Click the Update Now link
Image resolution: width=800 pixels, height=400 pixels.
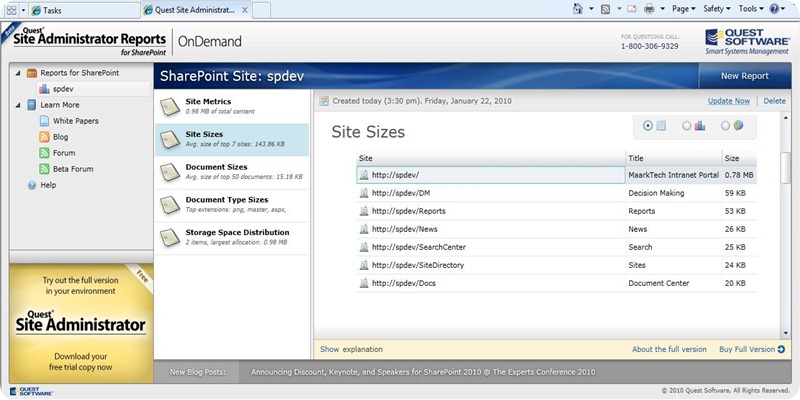(728, 101)
